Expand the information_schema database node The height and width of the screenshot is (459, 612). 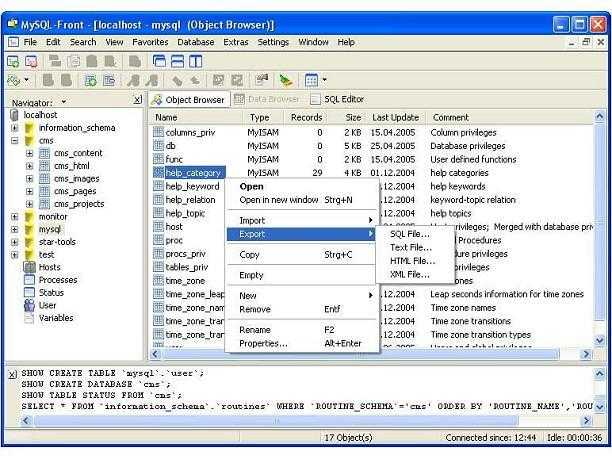(x=14, y=128)
